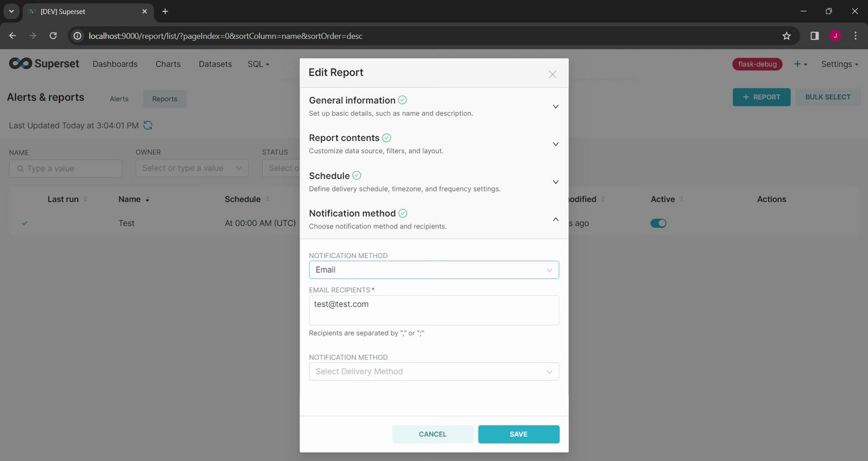Screen dimensions: 868x461
Task: Click the flask-debug badge
Action: tap(757, 64)
